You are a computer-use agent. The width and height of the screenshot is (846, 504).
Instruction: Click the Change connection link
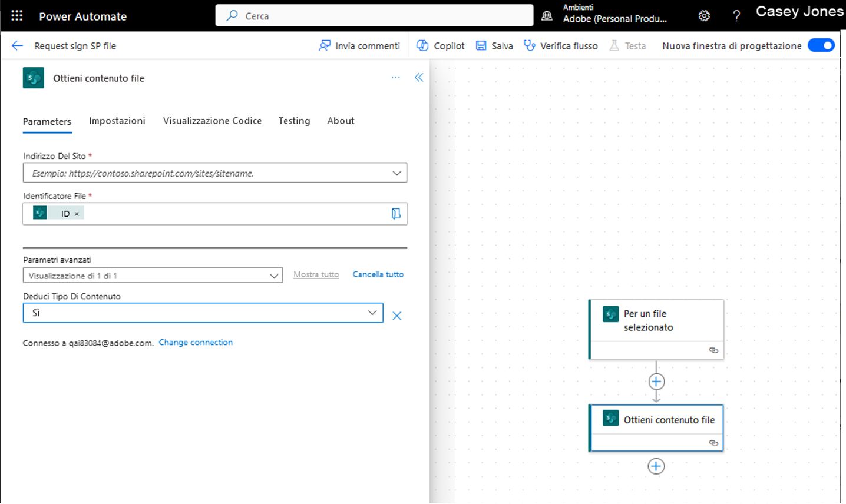pyautogui.click(x=196, y=342)
